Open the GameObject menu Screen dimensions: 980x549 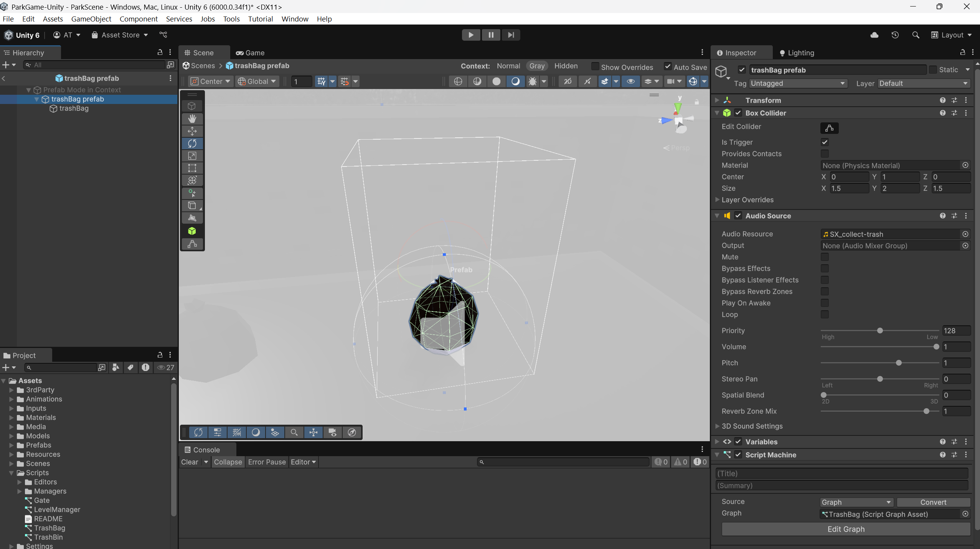point(91,19)
